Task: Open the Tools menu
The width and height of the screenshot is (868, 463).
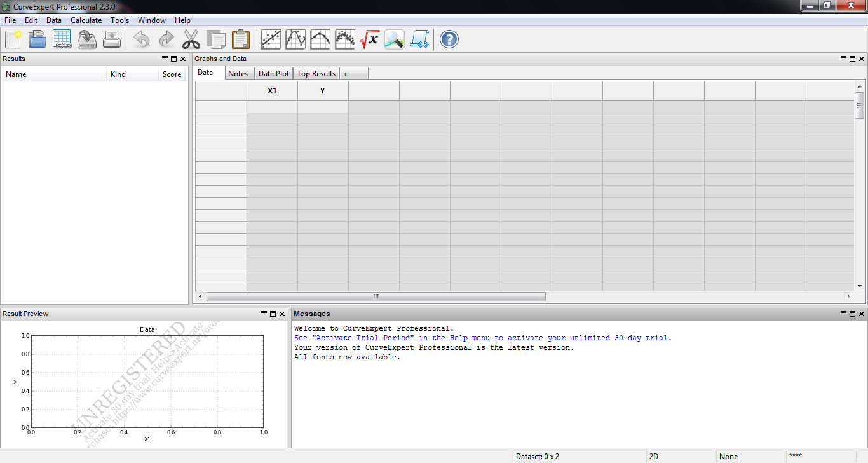Action: point(120,20)
